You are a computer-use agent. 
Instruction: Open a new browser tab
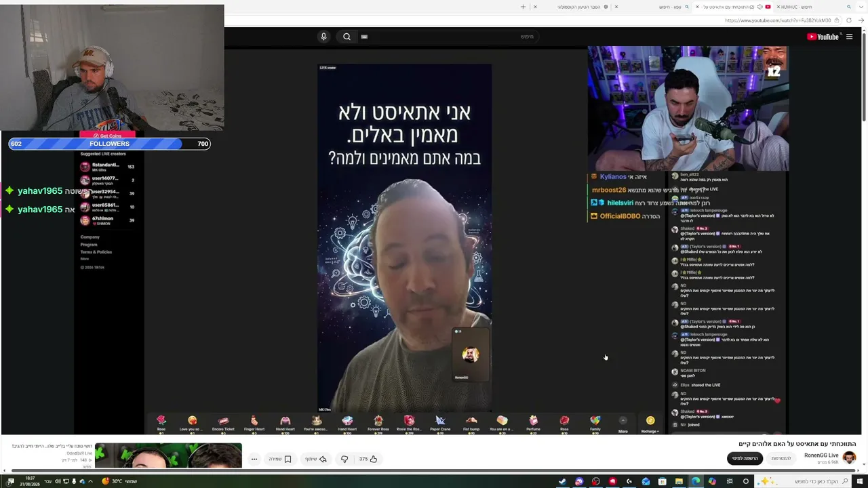tap(523, 7)
